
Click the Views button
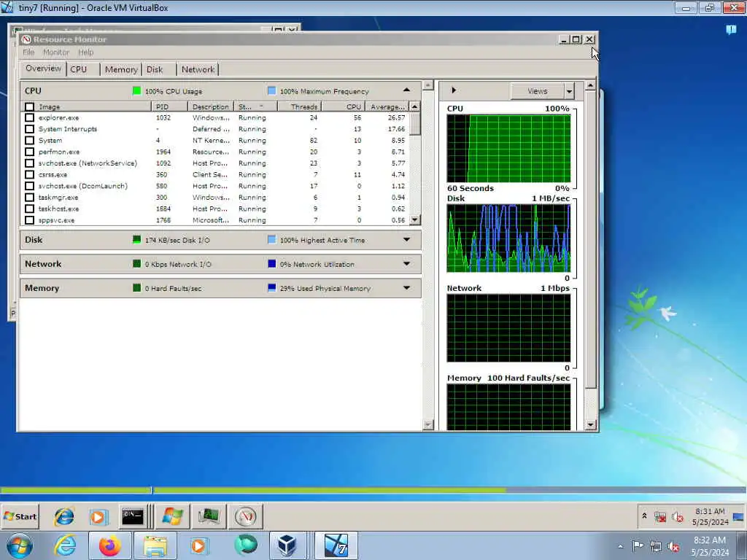pos(538,91)
